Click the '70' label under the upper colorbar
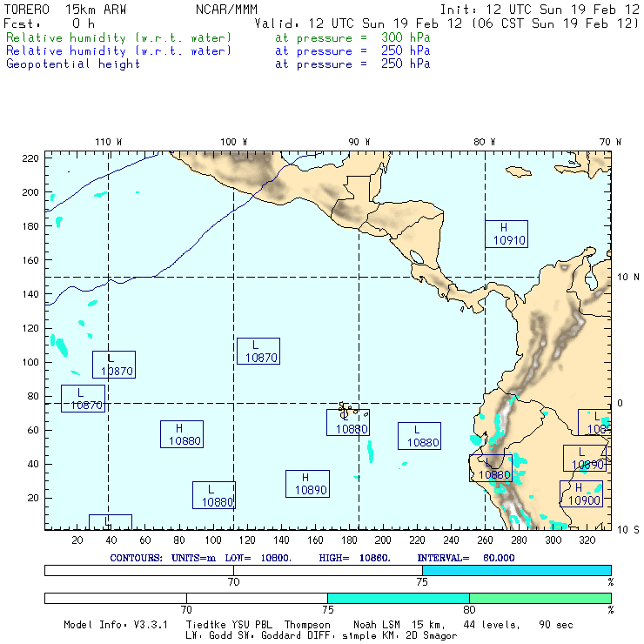Image resolution: width=644 pixels, height=644 pixels. 234,582
